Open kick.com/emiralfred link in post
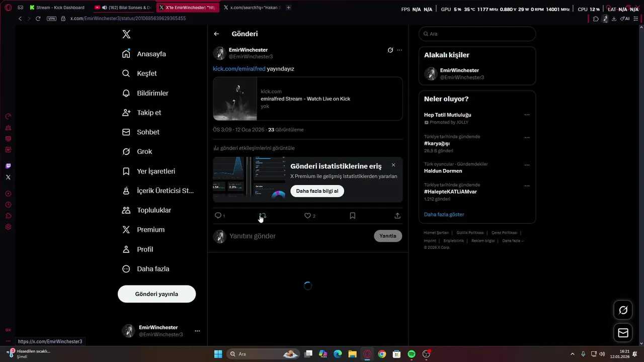Image resolution: width=644 pixels, height=362 pixels. (239, 68)
